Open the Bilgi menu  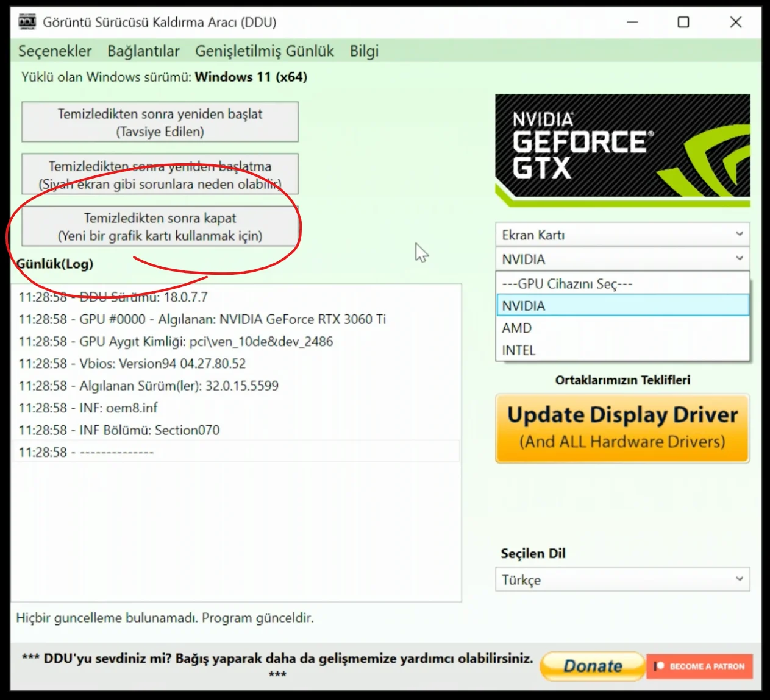click(x=364, y=51)
